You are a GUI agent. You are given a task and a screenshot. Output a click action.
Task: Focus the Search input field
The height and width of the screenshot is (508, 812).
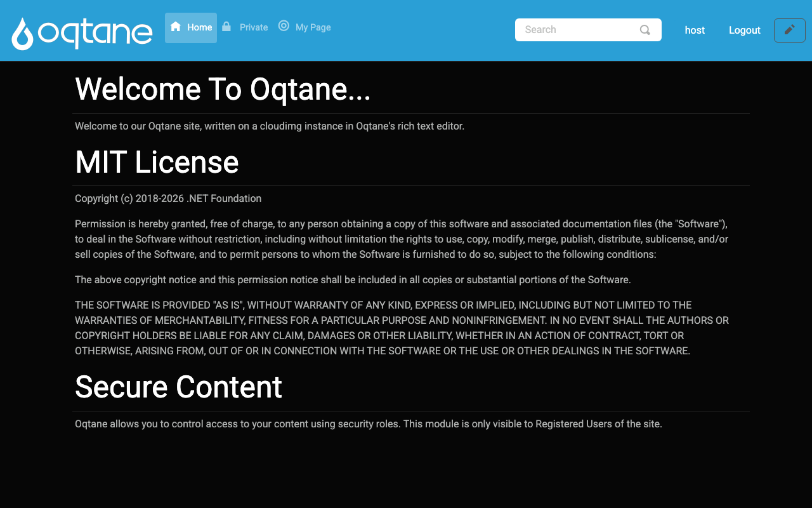point(588,30)
